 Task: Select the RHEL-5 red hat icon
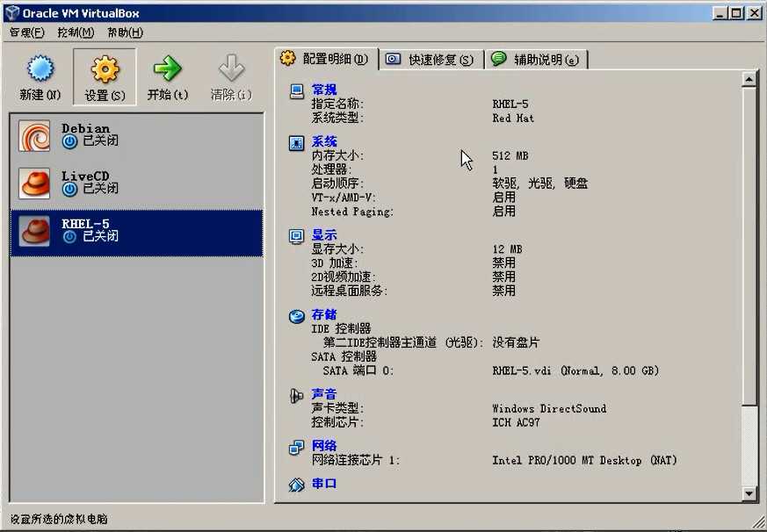click(x=34, y=231)
